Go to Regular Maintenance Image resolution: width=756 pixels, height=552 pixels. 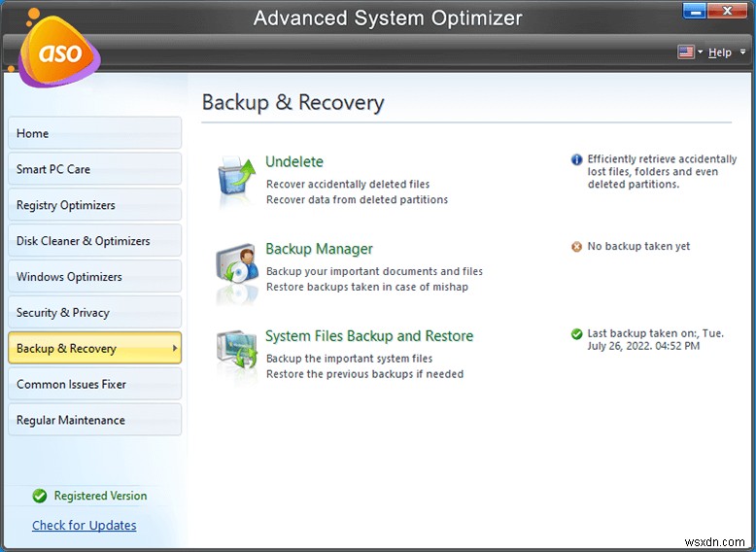click(x=94, y=420)
